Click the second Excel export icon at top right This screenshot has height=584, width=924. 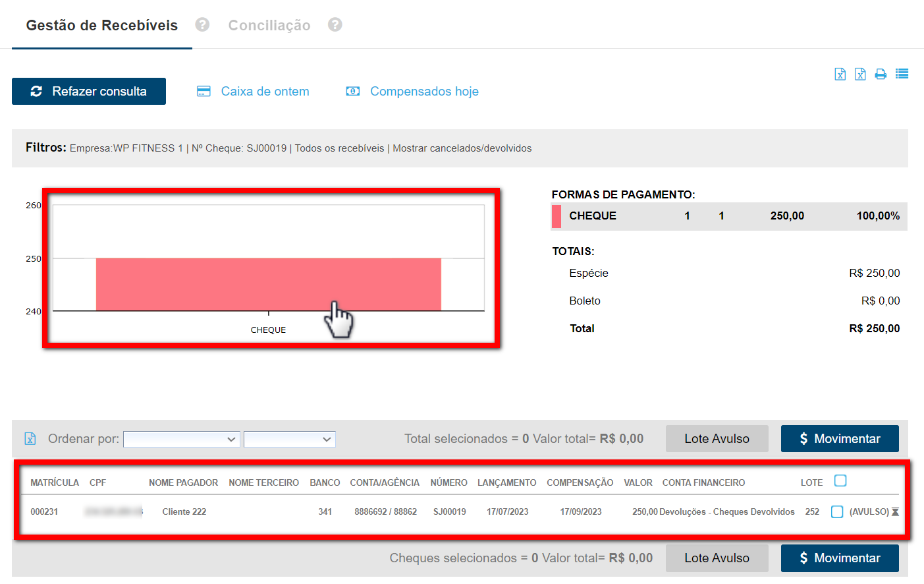click(x=860, y=74)
